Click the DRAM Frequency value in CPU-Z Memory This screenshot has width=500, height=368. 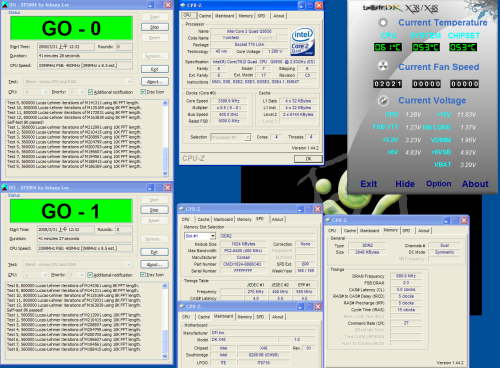406,276
